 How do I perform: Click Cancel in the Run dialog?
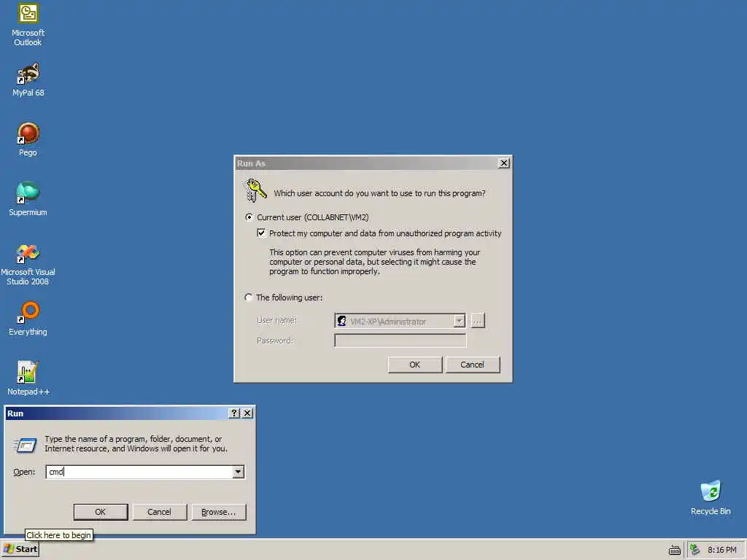click(x=159, y=512)
